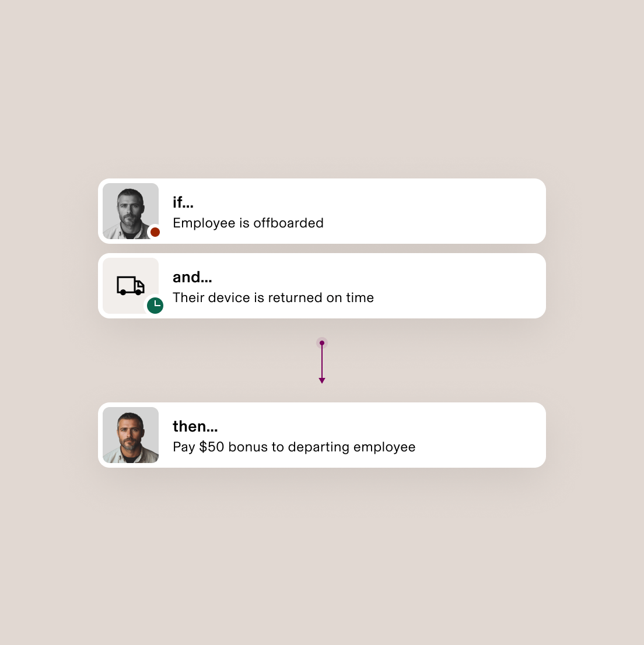
Task: Toggle the on-time device return clock badge
Action: [x=155, y=306]
